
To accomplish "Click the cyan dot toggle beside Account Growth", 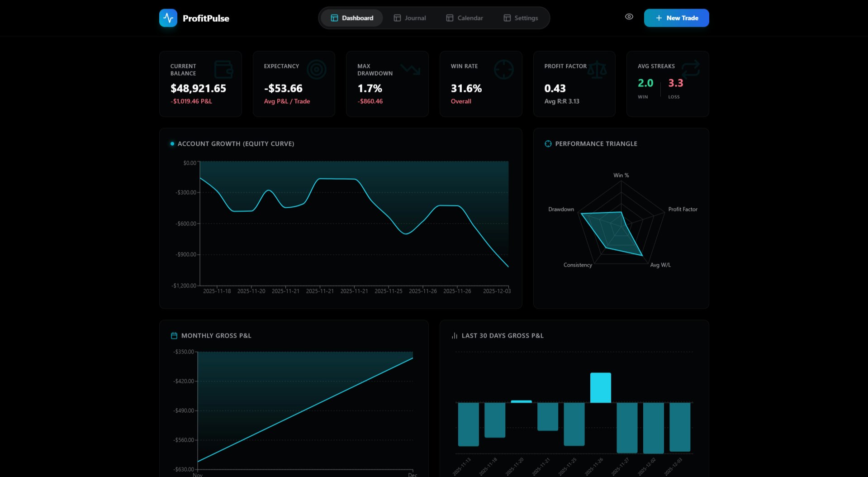I will tap(172, 143).
